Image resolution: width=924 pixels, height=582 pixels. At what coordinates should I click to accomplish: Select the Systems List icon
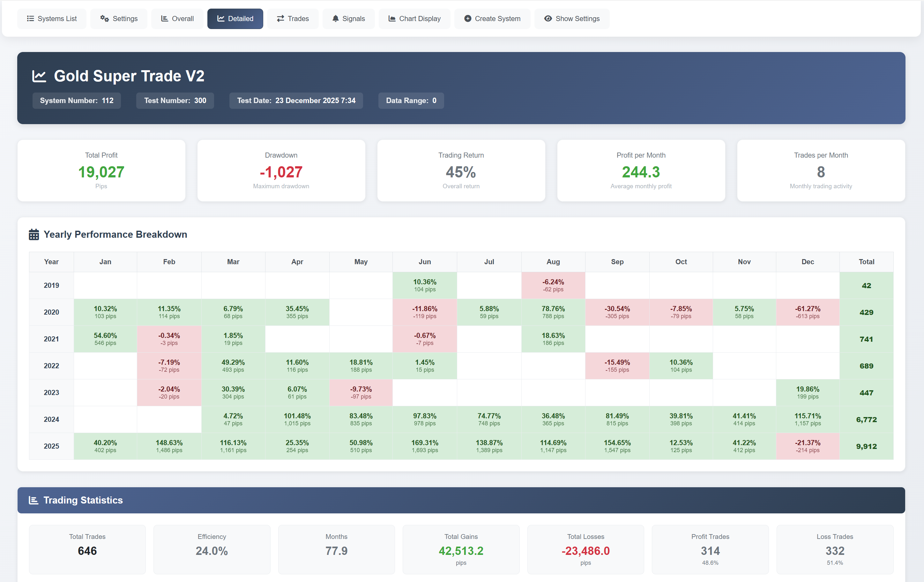pyautogui.click(x=30, y=19)
